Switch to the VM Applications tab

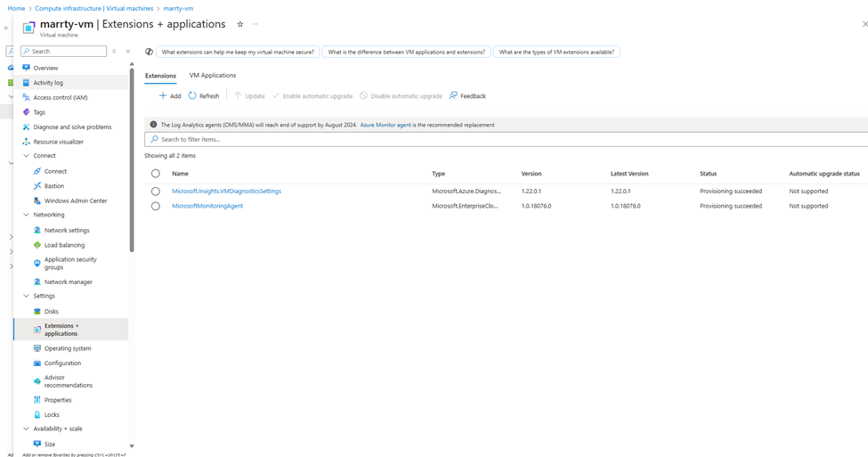pyautogui.click(x=213, y=76)
